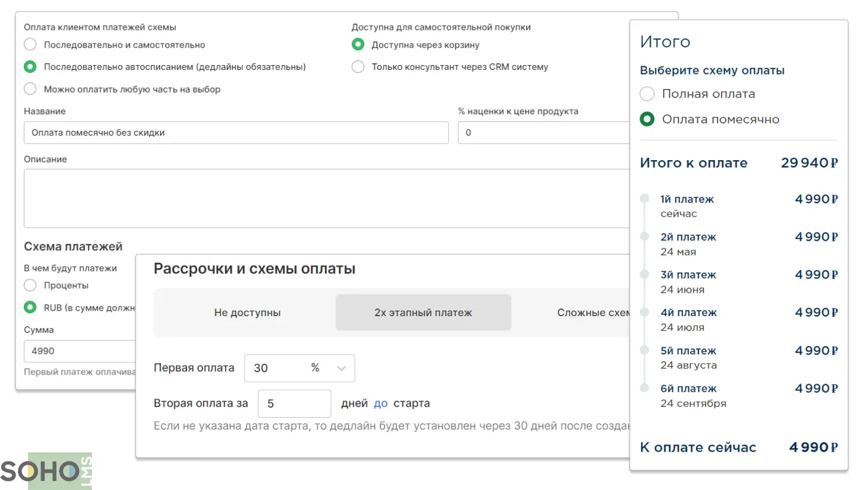Click the '2й платеж' timeline dot

[644, 237]
